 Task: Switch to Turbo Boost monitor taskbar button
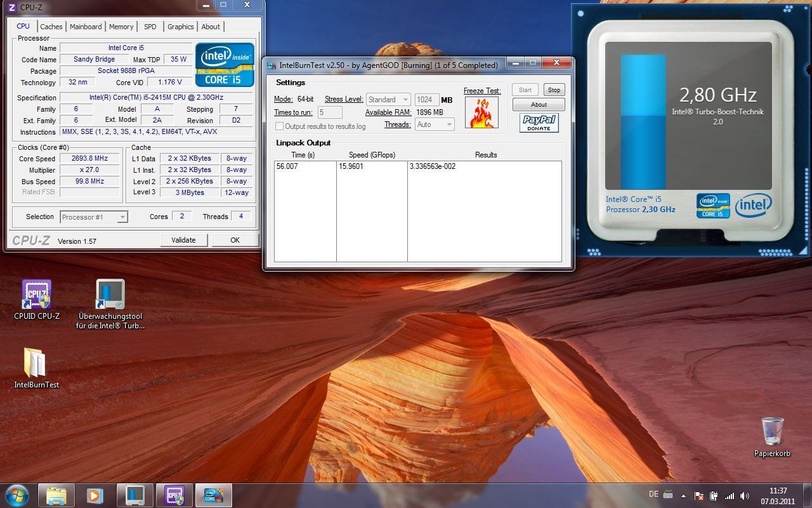(134, 495)
